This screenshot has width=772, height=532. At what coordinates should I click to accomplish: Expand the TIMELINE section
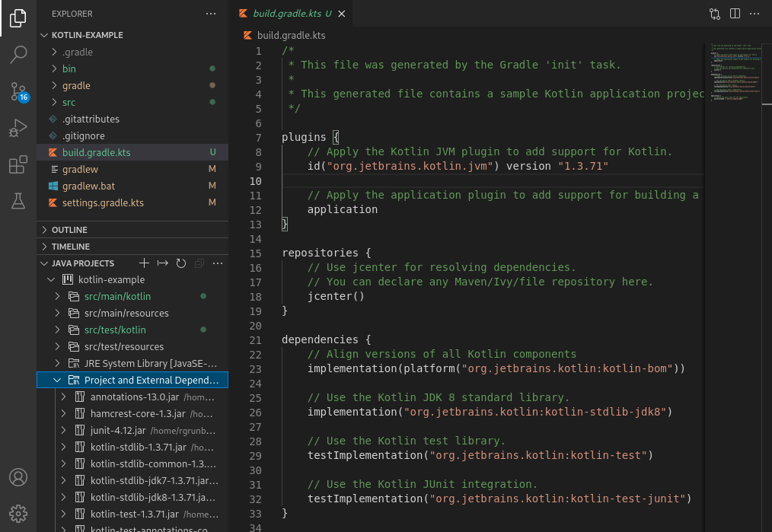[70, 247]
